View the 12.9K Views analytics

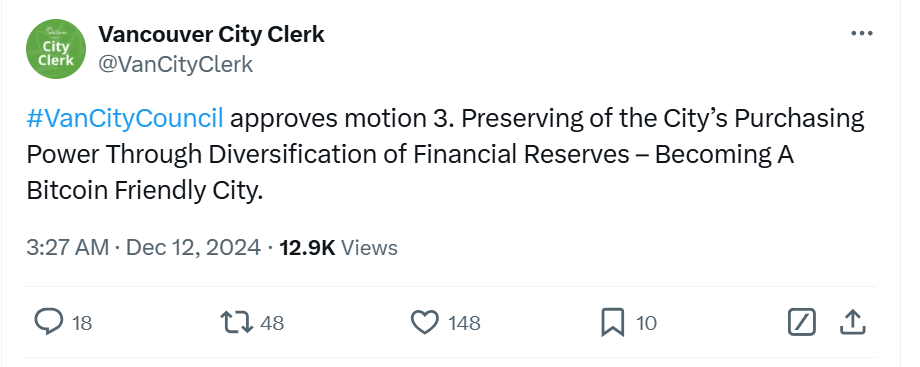tap(339, 247)
